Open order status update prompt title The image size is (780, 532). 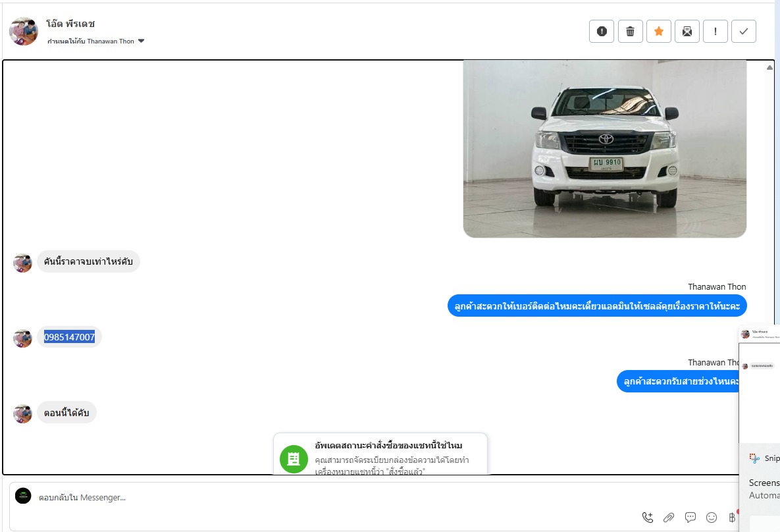click(388, 445)
